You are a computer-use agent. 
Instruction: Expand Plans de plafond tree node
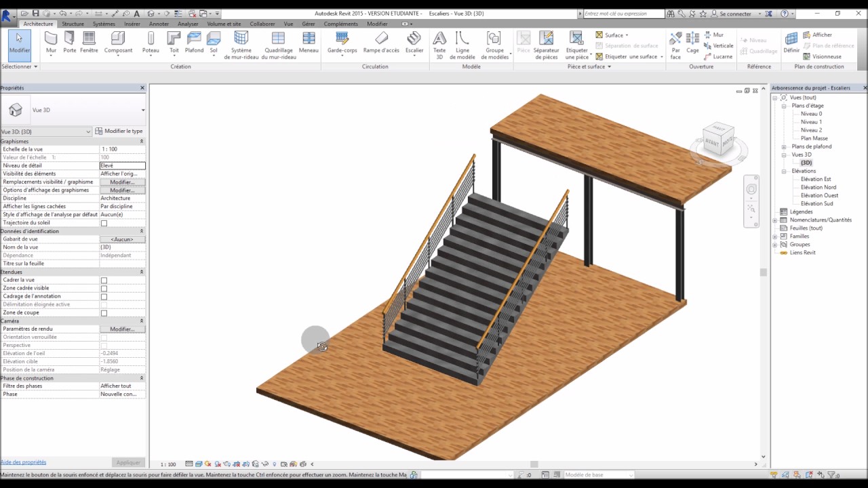(784, 146)
